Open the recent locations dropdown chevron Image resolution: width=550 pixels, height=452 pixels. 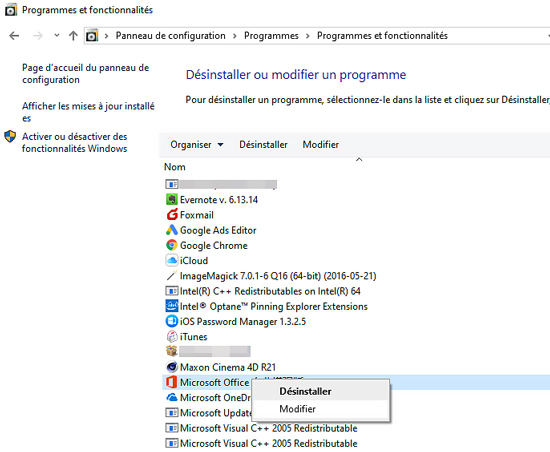coord(56,35)
